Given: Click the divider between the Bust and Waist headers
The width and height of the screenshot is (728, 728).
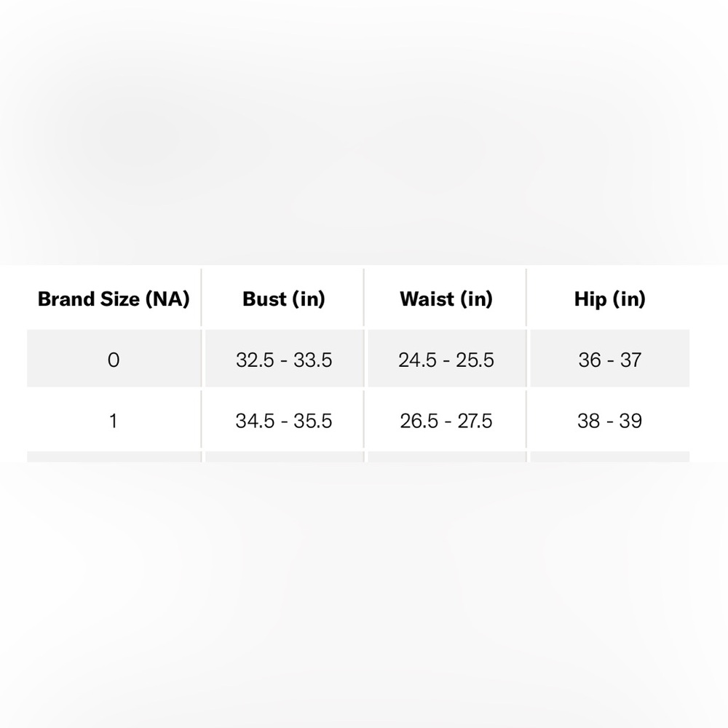Looking at the screenshot, I should (x=364, y=297).
